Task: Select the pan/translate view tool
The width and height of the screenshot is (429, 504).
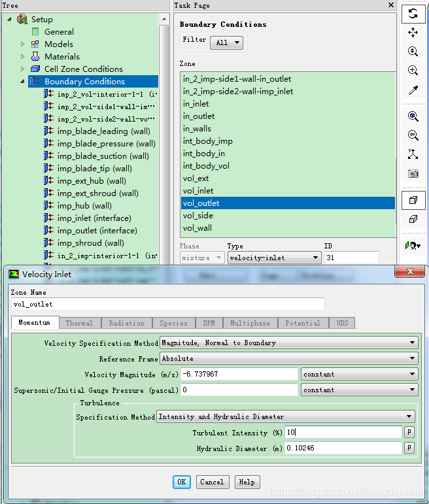Action: 413,32
